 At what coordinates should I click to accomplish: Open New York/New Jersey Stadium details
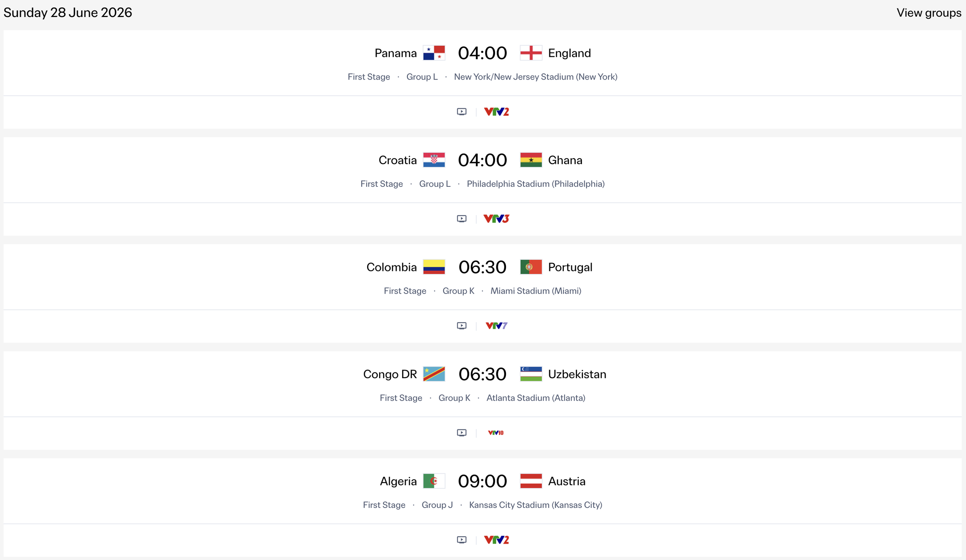click(535, 77)
